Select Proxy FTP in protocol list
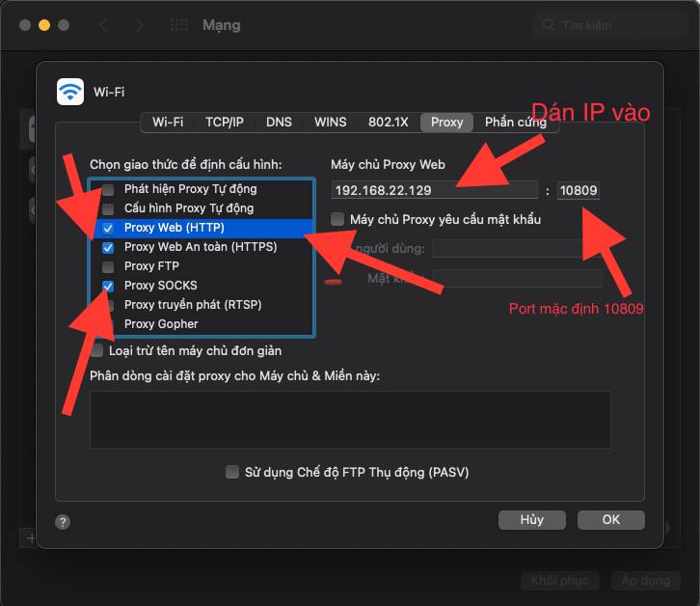Image resolution: width=700 pixels, height=606 pixels. pyautogui.click(x=152, y=266)
